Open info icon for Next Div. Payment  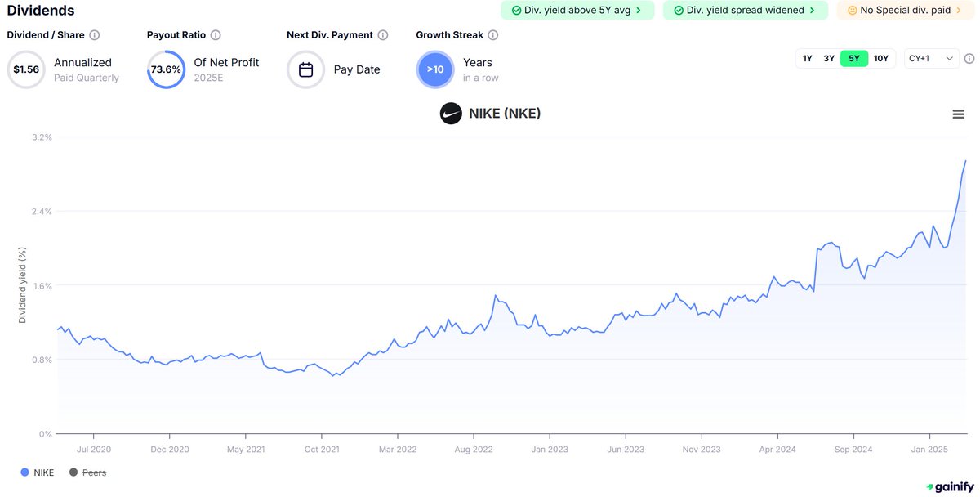click(383, 35)
